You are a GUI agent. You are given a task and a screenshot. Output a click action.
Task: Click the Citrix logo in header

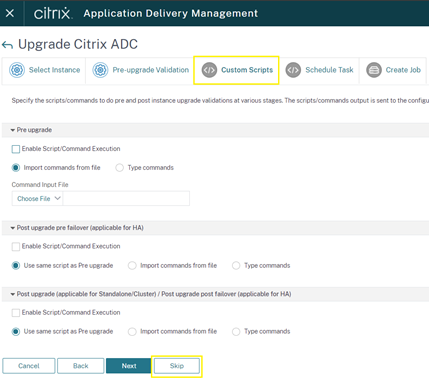point(52,13)
